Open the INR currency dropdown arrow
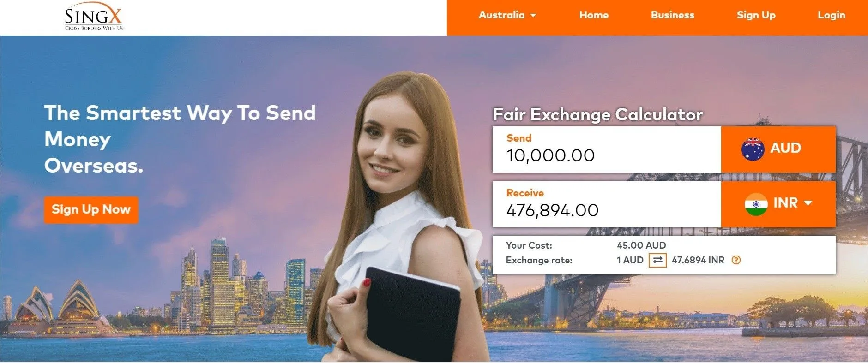Viewport: 868px width, 363px height. (x=808, y=203)
